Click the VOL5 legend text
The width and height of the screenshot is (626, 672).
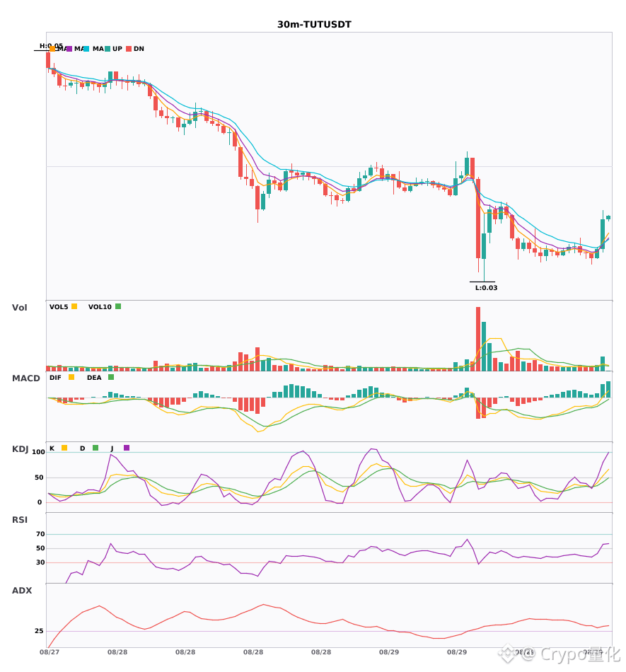[x=59, y=307]
